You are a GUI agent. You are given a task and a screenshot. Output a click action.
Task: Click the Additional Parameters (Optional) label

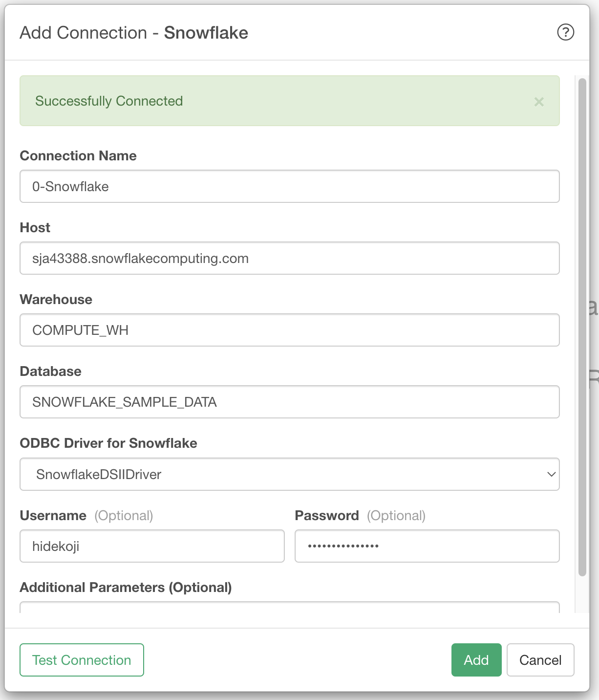(x=126, y=588)
